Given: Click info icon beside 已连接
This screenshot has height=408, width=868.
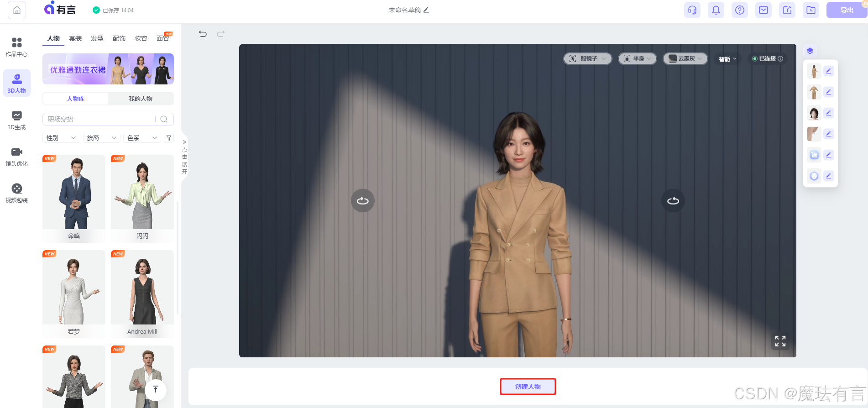Looking at the screenshot, I should click(x=780, y=59).
